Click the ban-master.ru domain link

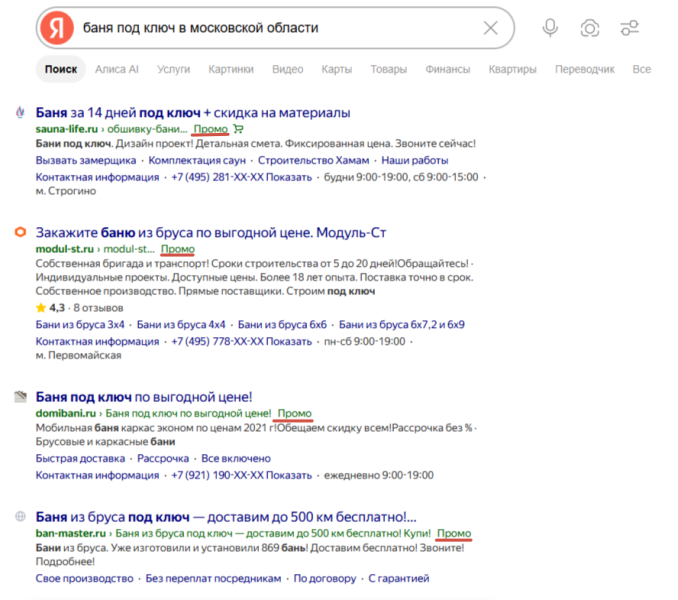tap(70, 533)
